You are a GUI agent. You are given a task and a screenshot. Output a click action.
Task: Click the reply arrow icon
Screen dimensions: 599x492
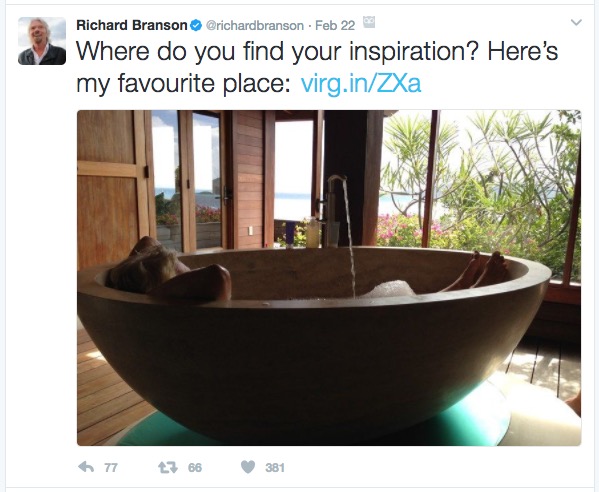click(x=86, y=467)
